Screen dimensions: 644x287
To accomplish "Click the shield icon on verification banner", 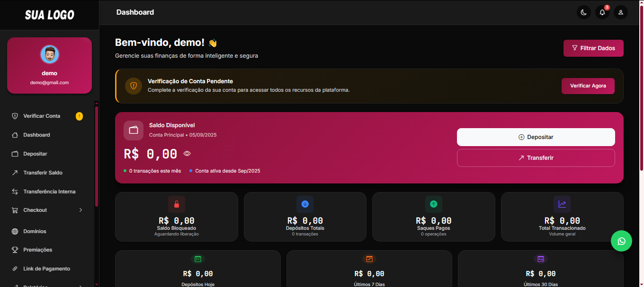I will point(133,86).
